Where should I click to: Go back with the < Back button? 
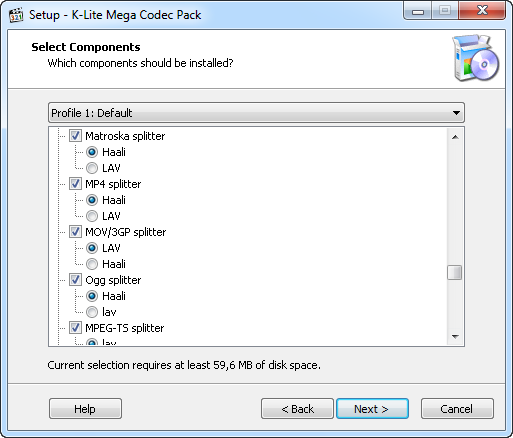pyautogui.click(x=297, y=409)
